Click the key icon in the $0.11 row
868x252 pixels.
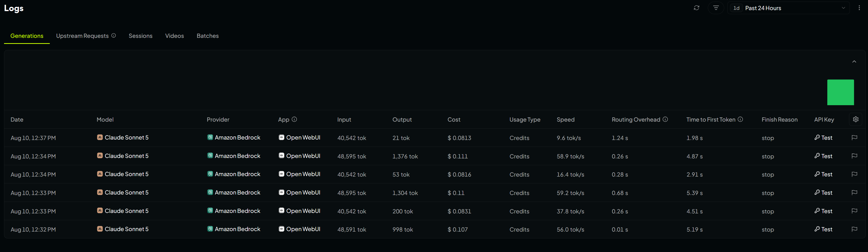pyautogui.click(x=817, y=192)
